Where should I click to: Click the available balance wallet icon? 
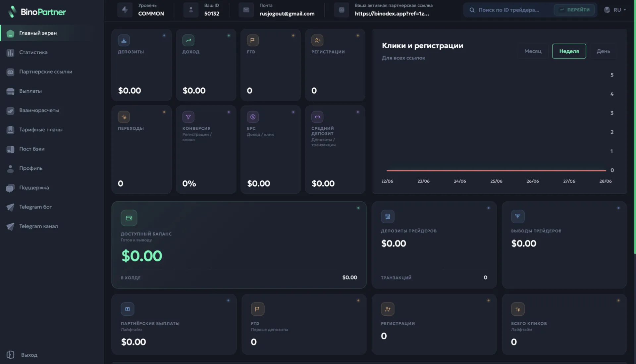click(x=129, y=218)
